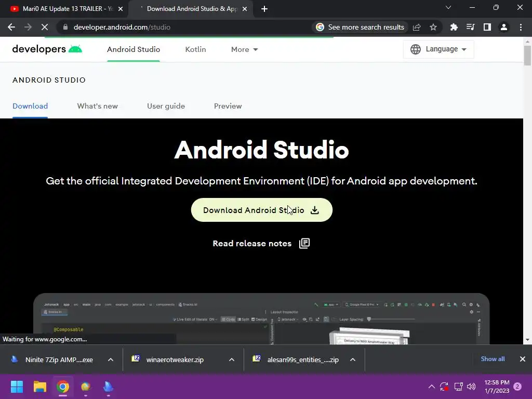Open the Kotlin nav item
This screenshot has width=532, height=399.
tap(195, 49)
